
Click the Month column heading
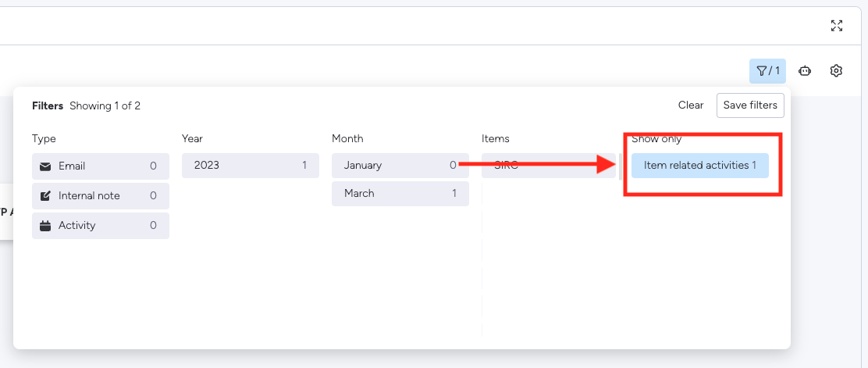pos(347,139)
